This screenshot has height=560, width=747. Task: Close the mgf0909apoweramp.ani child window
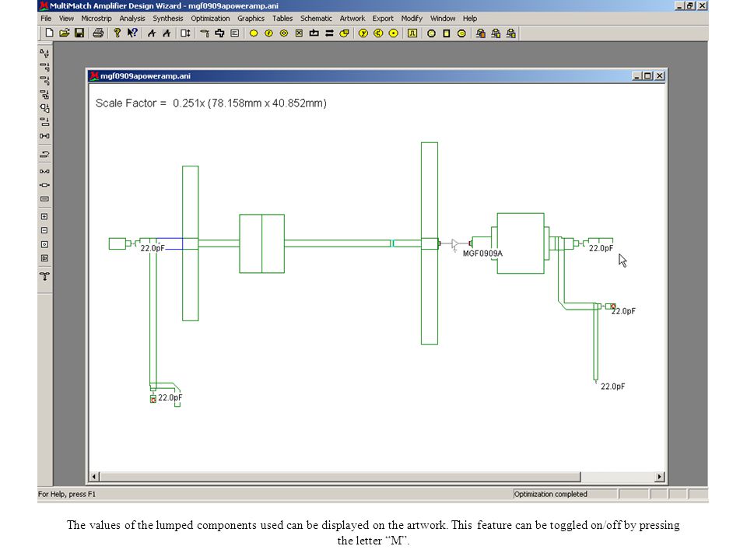pyautogui.click(x=659, y=75)
